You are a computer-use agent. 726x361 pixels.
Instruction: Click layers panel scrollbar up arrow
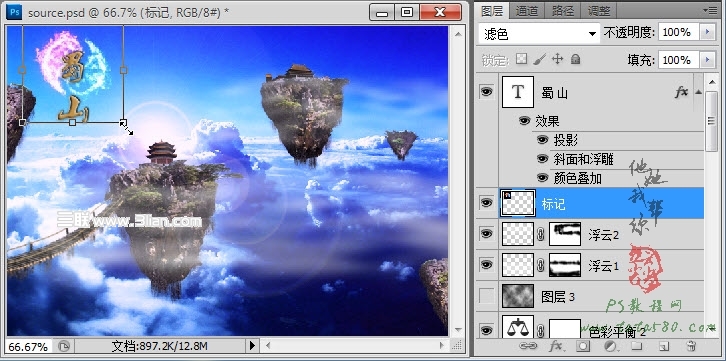[x=711, y=81]
